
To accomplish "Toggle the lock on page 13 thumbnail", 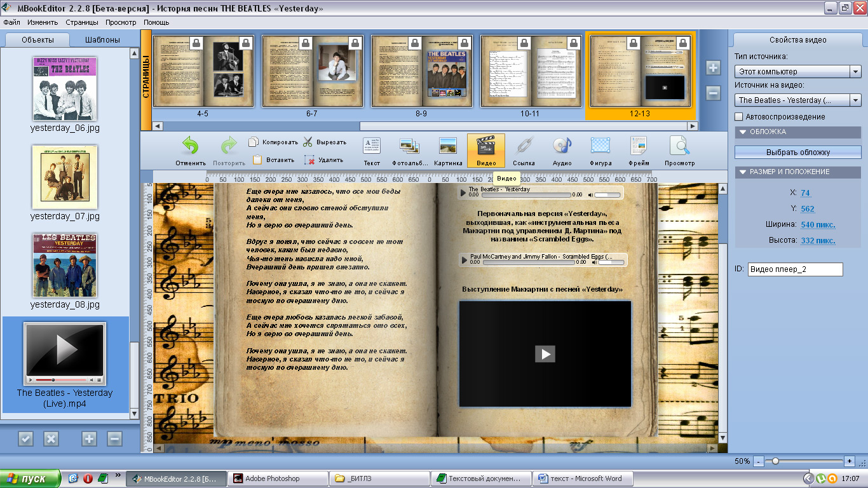I will point(684,43).
